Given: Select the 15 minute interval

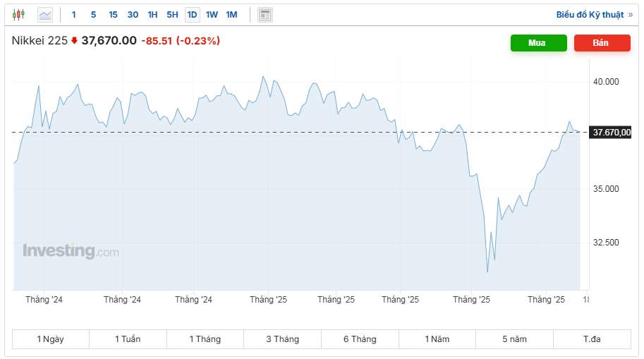Looking at the screenshot, I should 113,14.
